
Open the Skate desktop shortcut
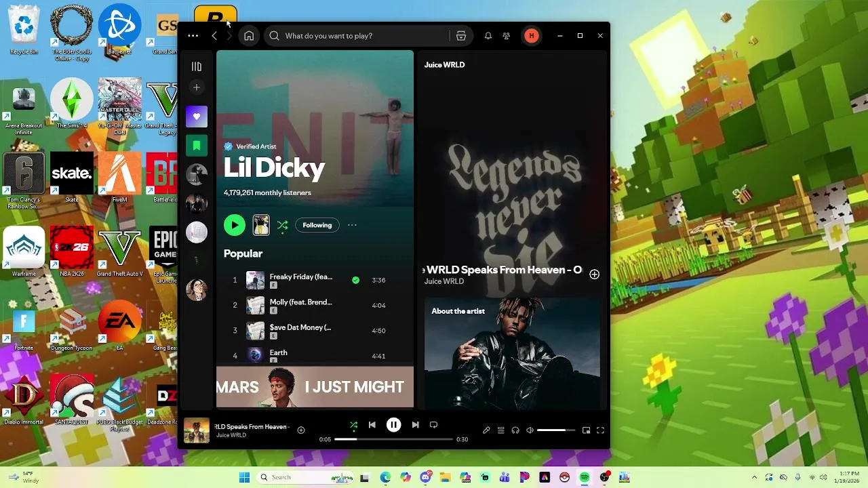pyautogui.click(x=72, y=178)
